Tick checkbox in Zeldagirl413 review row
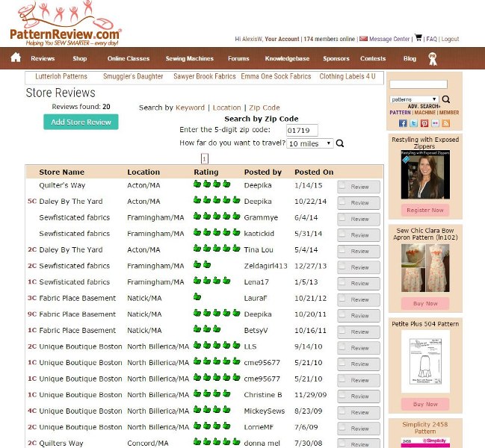 point(342,266)
